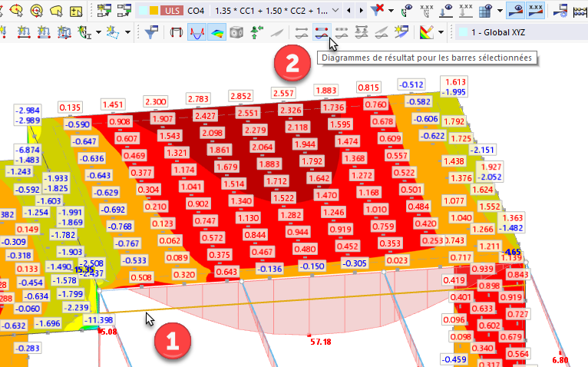
Task: Toggle results visibility eye icon (highlighted)
Action: 515,11
